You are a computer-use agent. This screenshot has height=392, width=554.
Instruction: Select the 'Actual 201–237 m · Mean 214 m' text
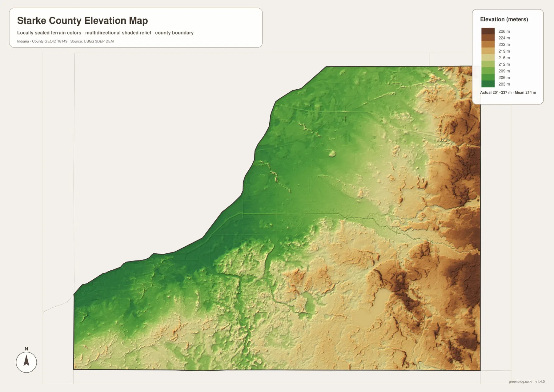[508, 92]
